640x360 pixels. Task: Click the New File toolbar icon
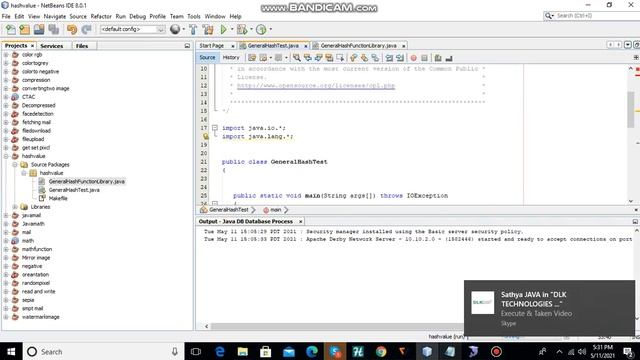point(11,29)
